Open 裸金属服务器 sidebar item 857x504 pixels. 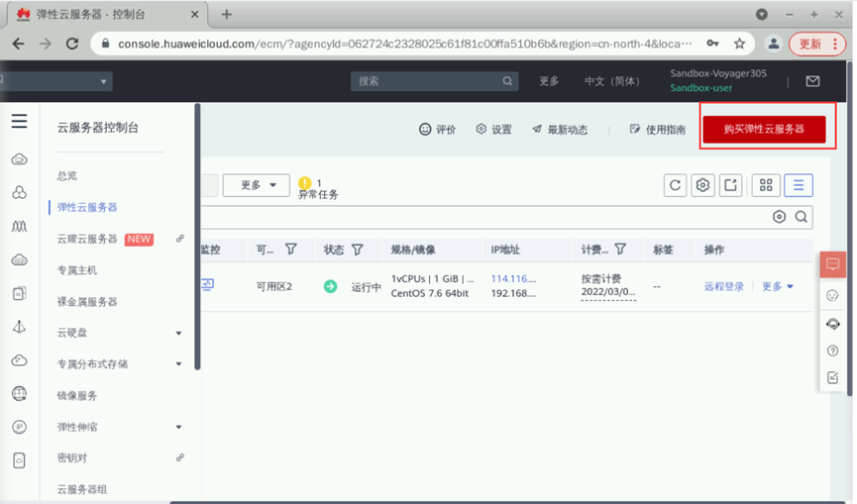pyautogui.click(x=87, y=302)
